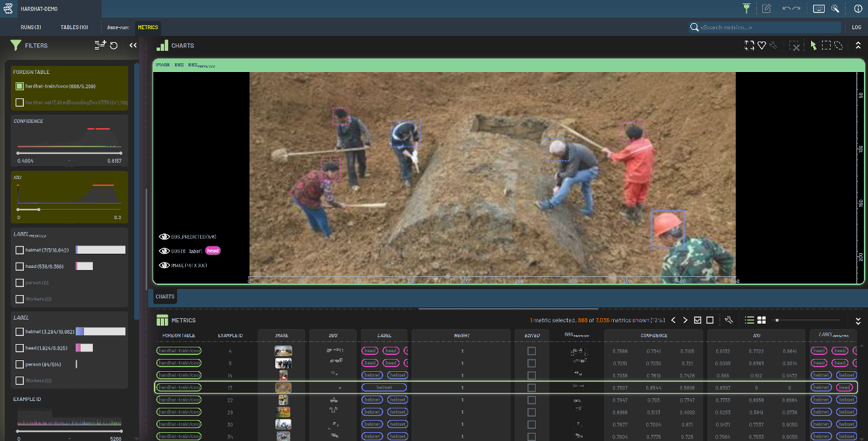Toggle BBS_PREDICTED layer visibility eye

coord(164,237)
